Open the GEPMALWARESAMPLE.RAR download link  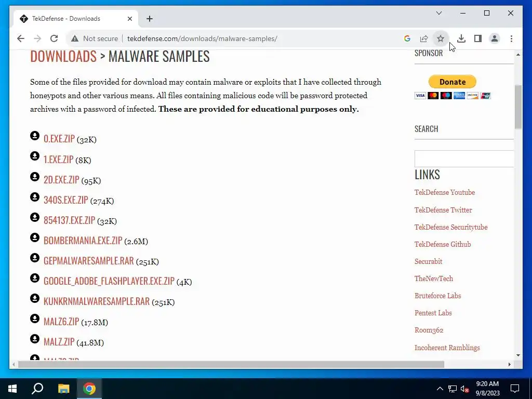[x=88, y=261]
